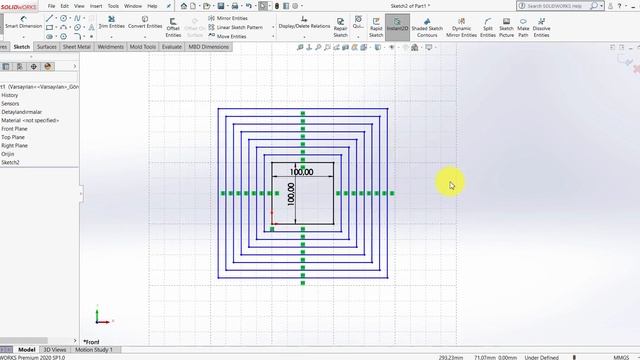This screenshot has height=360, width=640.
Task: Pick the Line sketch tool
Action: click(x=49, y=18)
